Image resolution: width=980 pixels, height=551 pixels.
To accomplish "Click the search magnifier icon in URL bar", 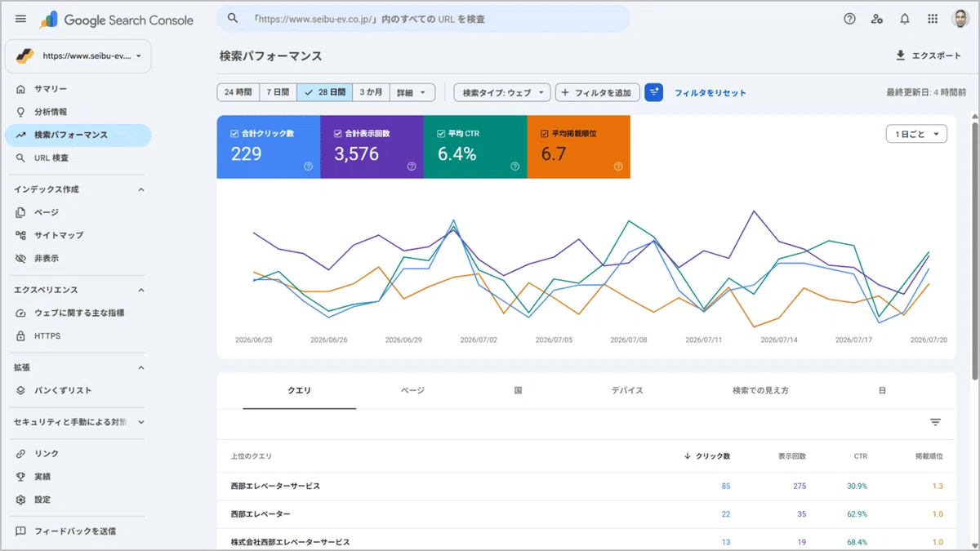I will click(x=233, y=18).
